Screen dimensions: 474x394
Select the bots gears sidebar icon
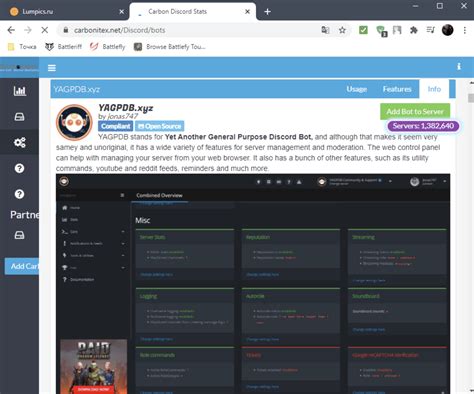(x=19, y=142)
